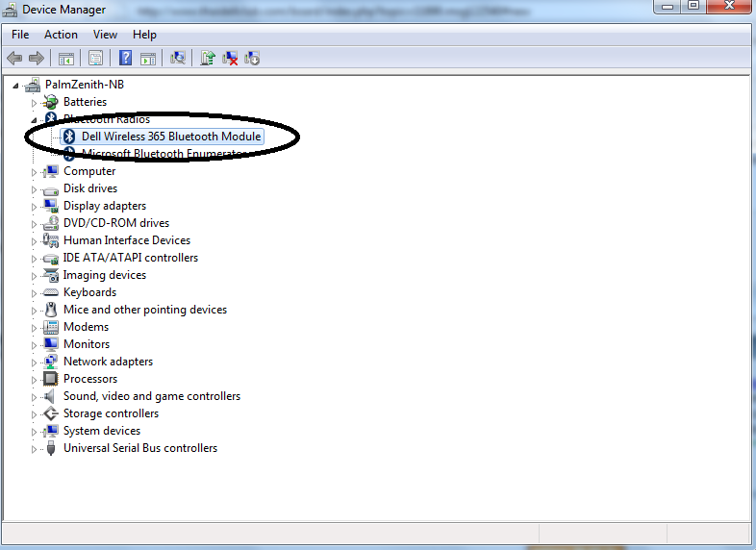Select the Storage controllers icon
Screen dimensions: 756x550
coord(51,413)
